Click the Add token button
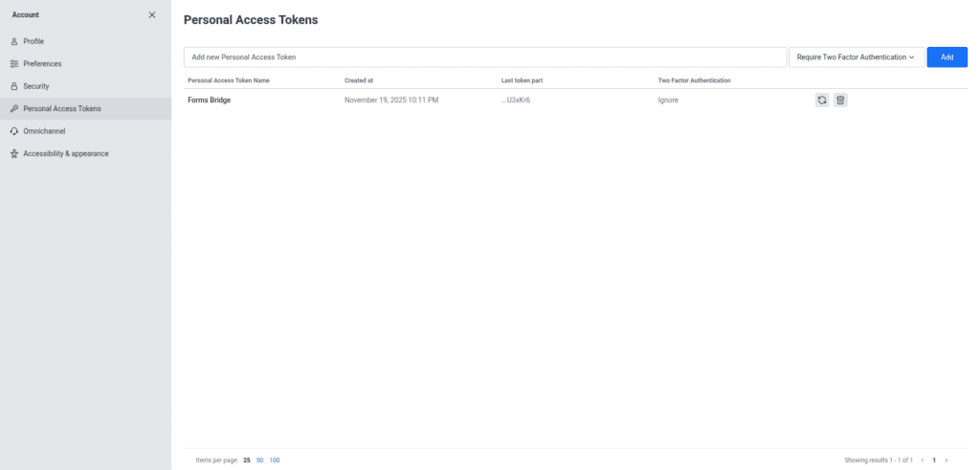Image resolution: width=980 pixels, height=470 pixels. click(947, 56)
